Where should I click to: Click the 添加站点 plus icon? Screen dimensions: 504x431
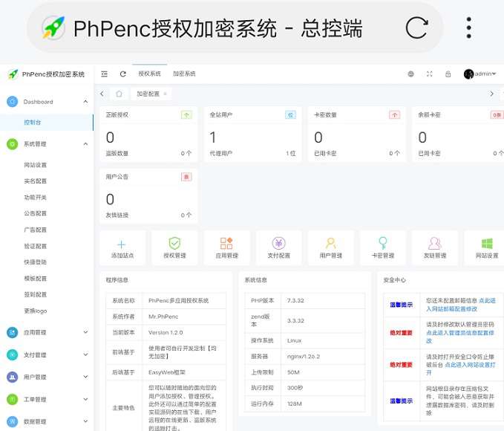pos(122,244)
